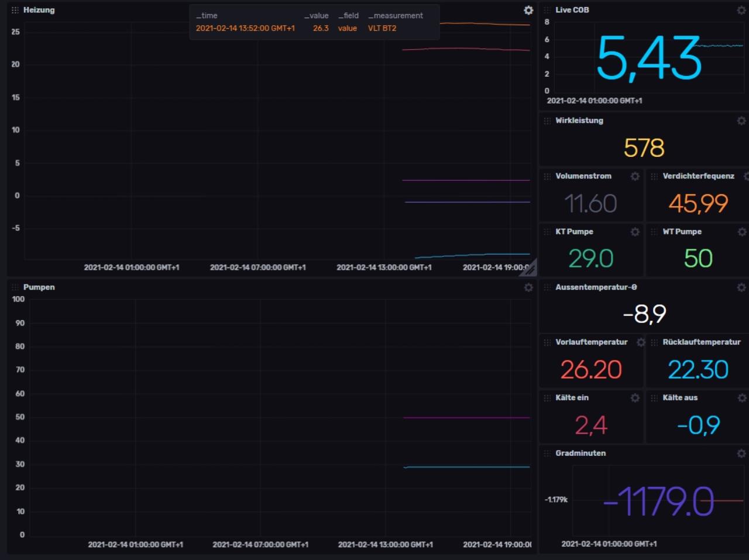
Task: Open the Heizung panel settings gear
Action: click(x=528, y=10)
